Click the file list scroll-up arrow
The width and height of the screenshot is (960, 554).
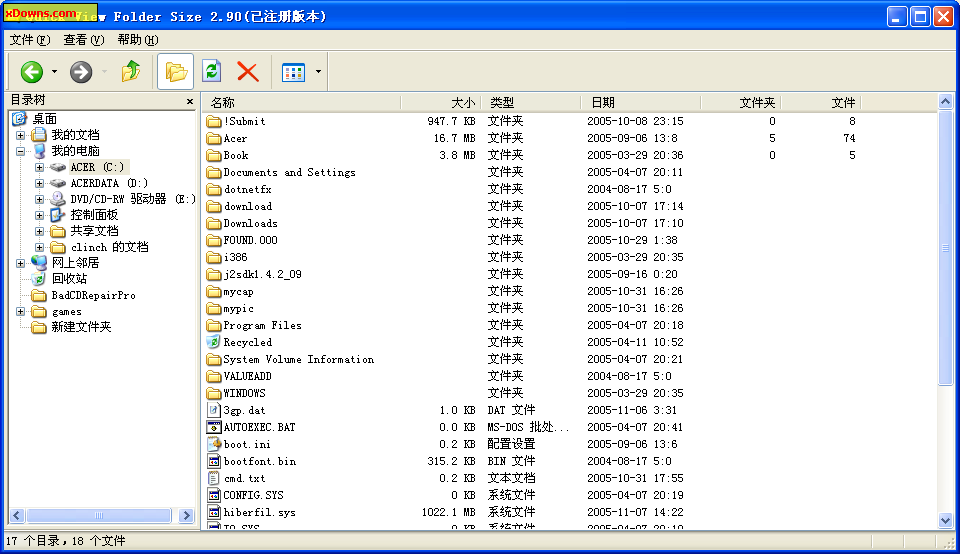point(945,102)
